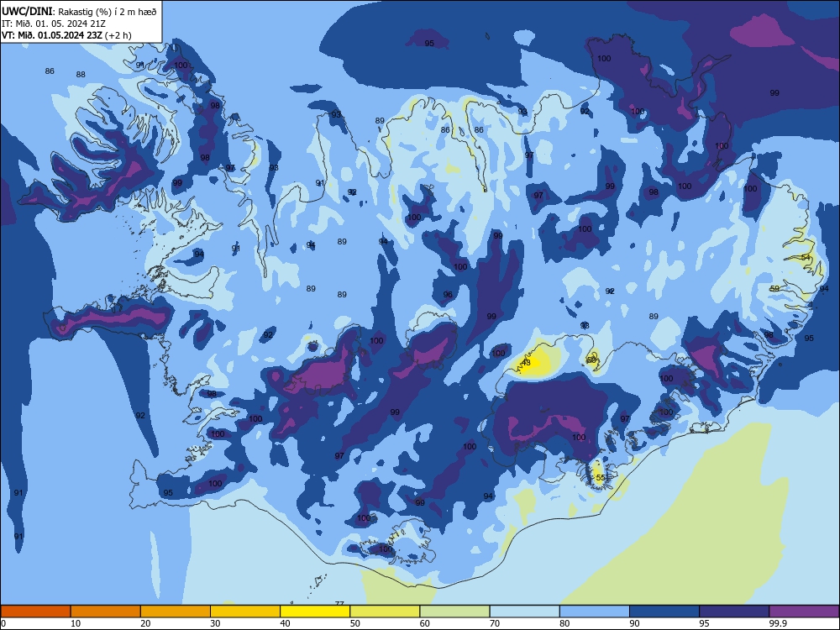The image size is (840, 630).
Task: Click the 'VT: Mið. 01.05.2024 23Z (+2 h)' line
Action: 66,35
